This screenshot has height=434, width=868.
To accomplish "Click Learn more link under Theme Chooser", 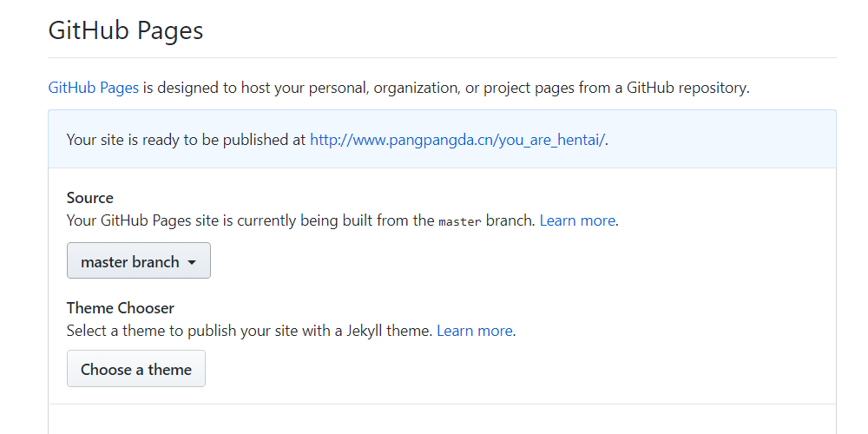I will [x=475, y=331].
